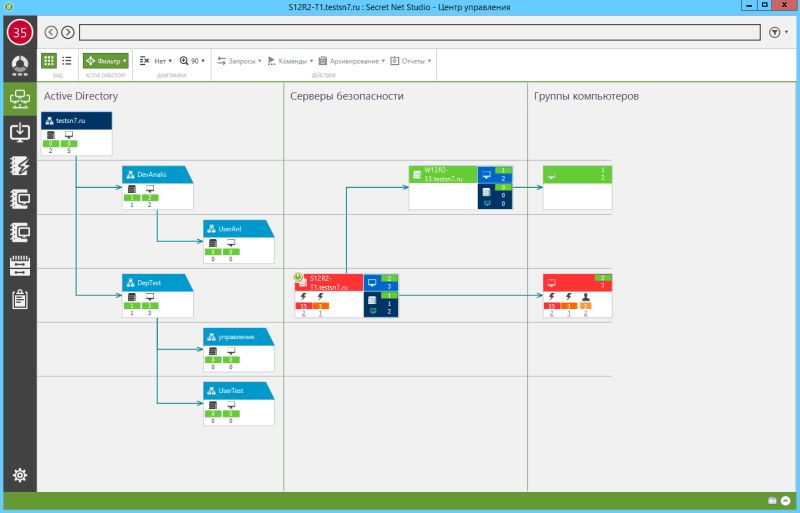Switch to diagram grid view
This screenshot has height=513, width=800.
click(x=48, y=61)
